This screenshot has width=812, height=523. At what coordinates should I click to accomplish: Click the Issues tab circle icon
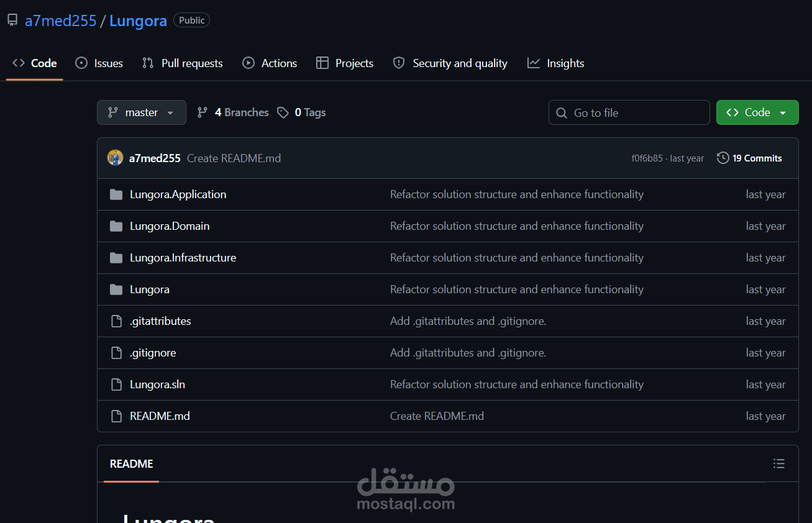pos(81,63)
